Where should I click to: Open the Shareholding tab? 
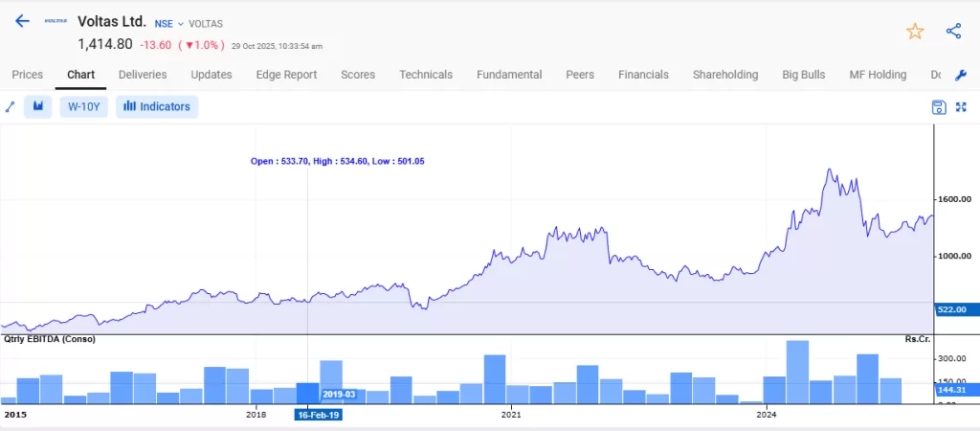pyautogui.click(x=725, y=75)
